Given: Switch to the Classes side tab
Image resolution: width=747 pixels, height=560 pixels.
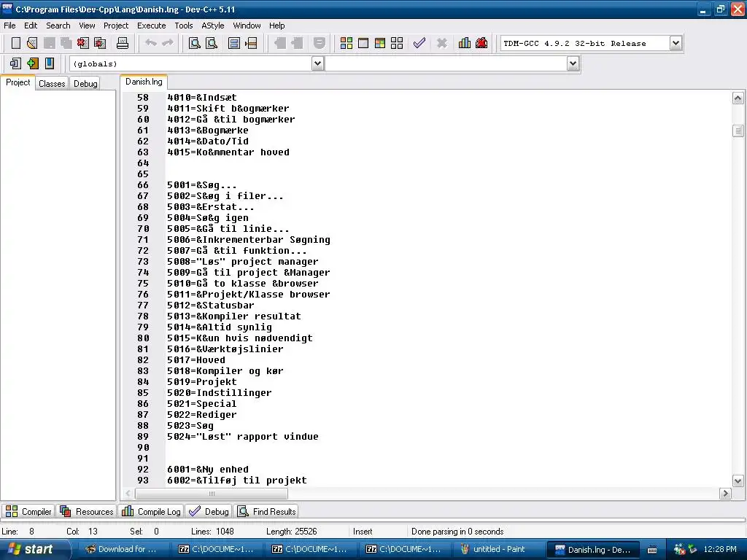Looking at the screenshot, I should (x=52, y=83).
